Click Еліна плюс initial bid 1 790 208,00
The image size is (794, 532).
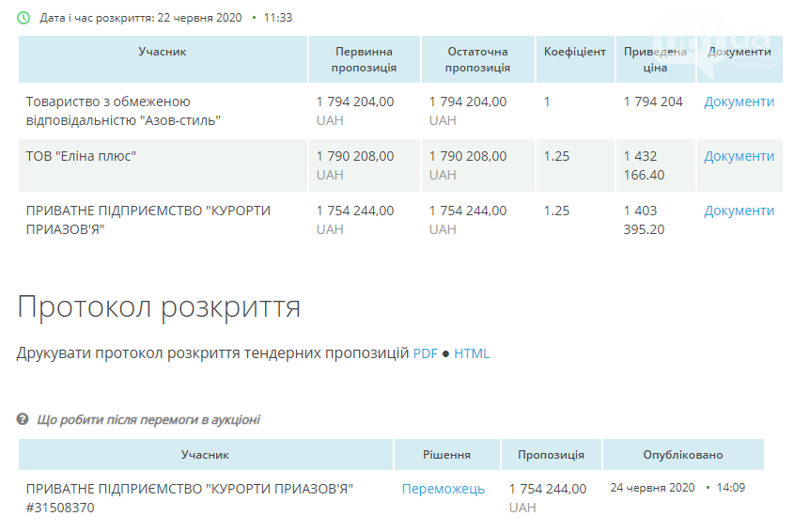click(355, 157)
